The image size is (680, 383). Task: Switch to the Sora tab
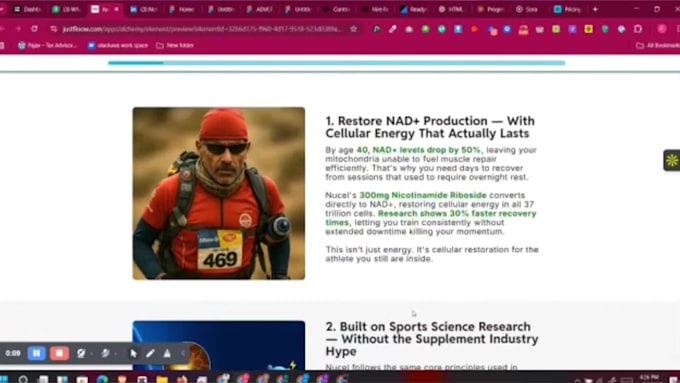pyautogui.click(x=528, y=9)
